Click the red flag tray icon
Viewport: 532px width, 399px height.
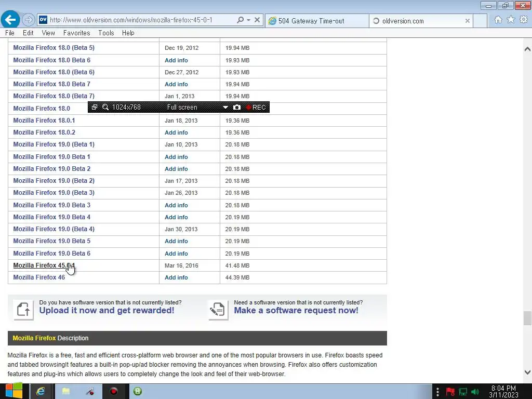[x=450, y=392]
